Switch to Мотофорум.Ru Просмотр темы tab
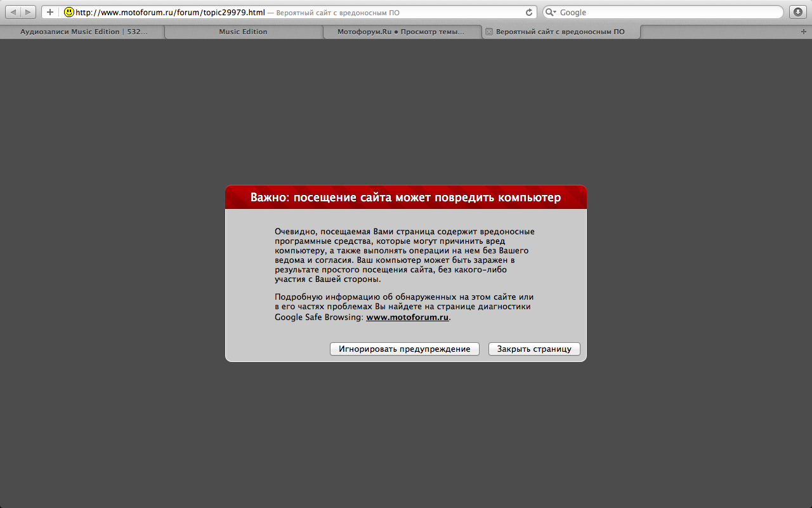812x508 pixels. tap(401, 32)
